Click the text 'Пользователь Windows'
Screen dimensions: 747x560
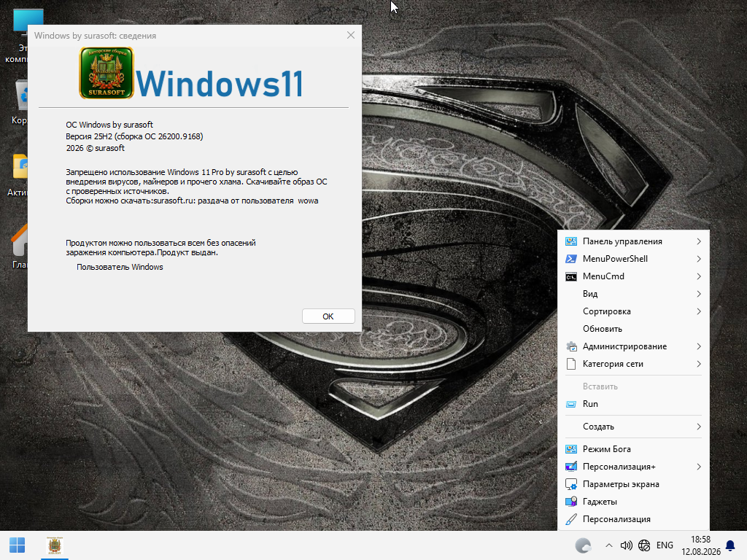coord(120,267)
